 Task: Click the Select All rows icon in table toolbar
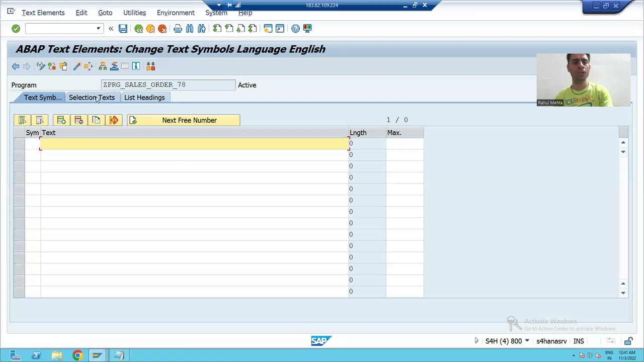[22, 120]
